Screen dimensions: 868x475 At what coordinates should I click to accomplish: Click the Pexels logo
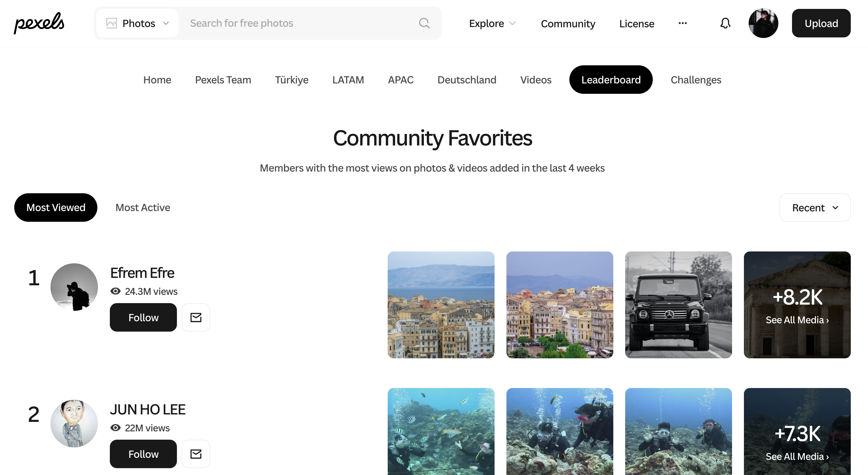point(39,23)
